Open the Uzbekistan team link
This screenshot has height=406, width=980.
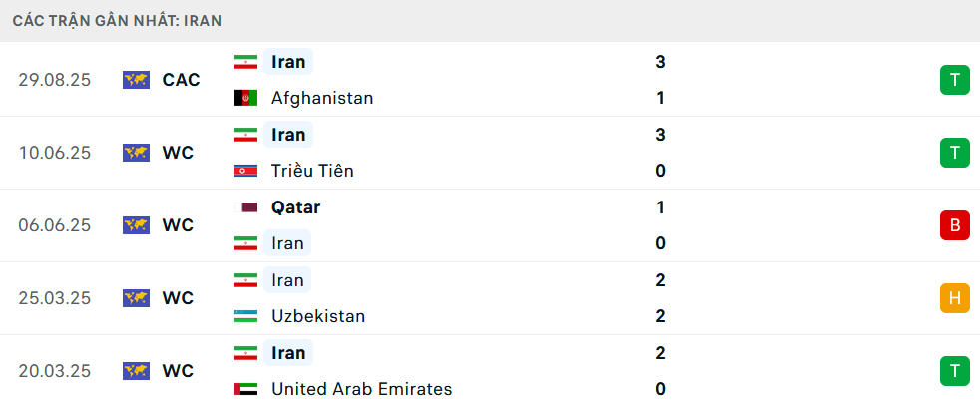coord(318,316)
